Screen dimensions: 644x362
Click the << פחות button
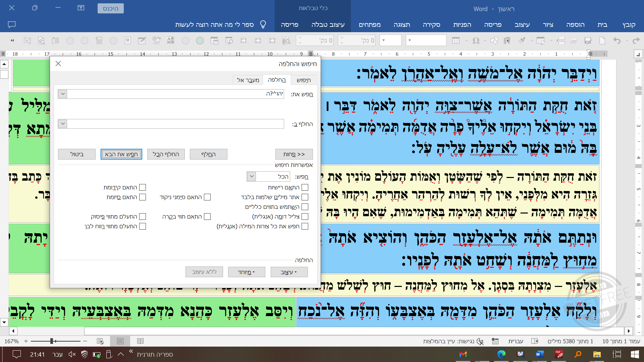[294, 154]
